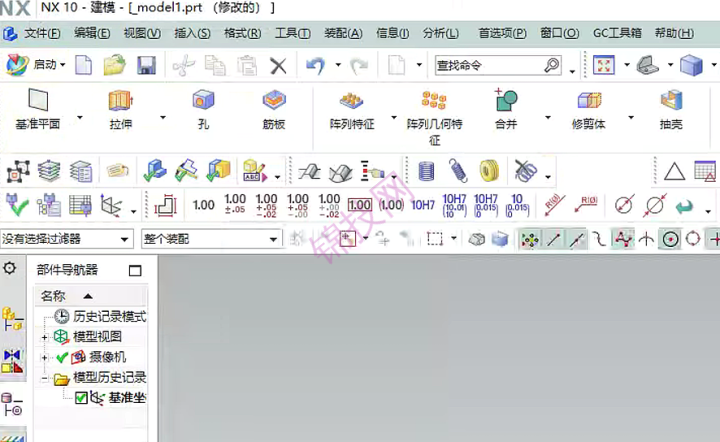Screen dimensions: 720x442
Task: Toggle the green checkmark beside 摄像机
Action: (x=62, y=357)
